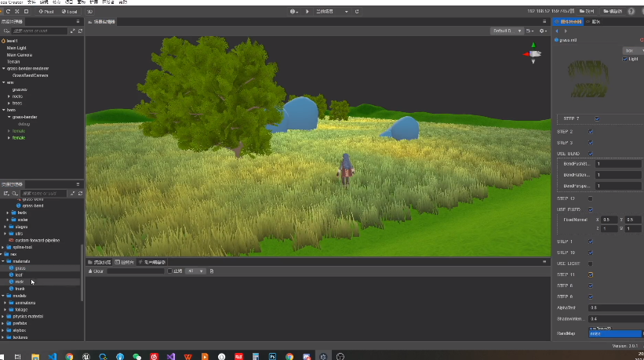Toggle the USE BLEND checkbox
The height and width of the screenshot is (360, 644).
(x=591, y=153)
